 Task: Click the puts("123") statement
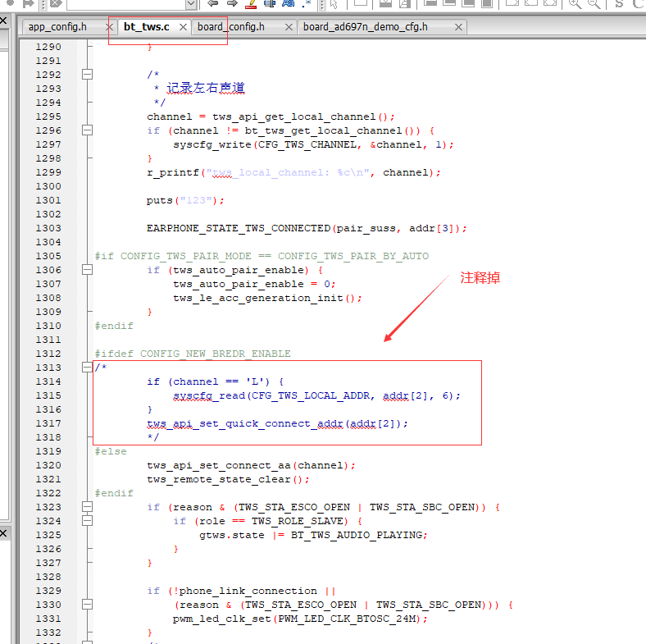tap(185, 201)
